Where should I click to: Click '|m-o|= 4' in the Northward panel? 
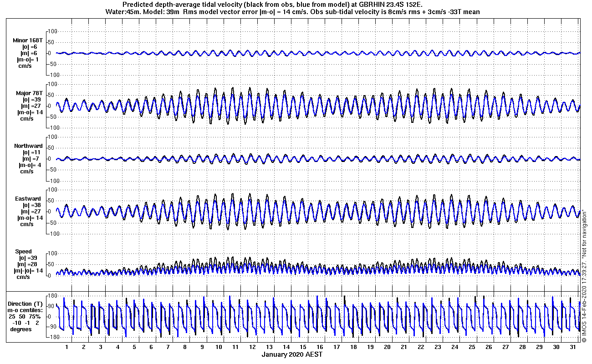click(x=29, y=165)
